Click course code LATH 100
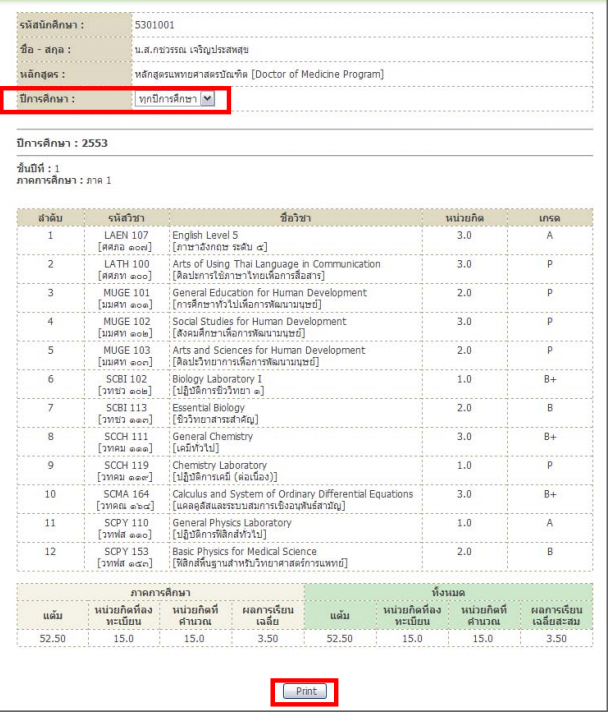The height and width of the screenshot is (714, 608). pos(126,264)
